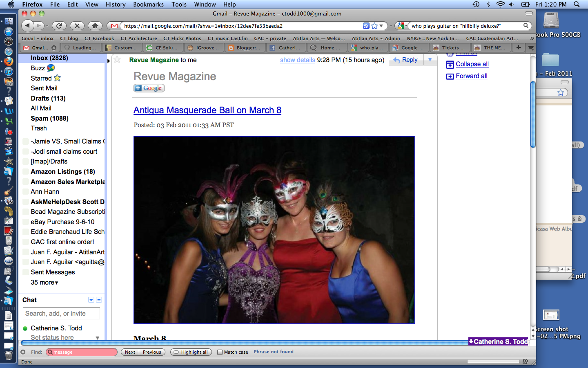The width and height of the screenshot is (588, 368).
Task: Click the search magnifier in Google search box
Action: (x=526, y=26)
